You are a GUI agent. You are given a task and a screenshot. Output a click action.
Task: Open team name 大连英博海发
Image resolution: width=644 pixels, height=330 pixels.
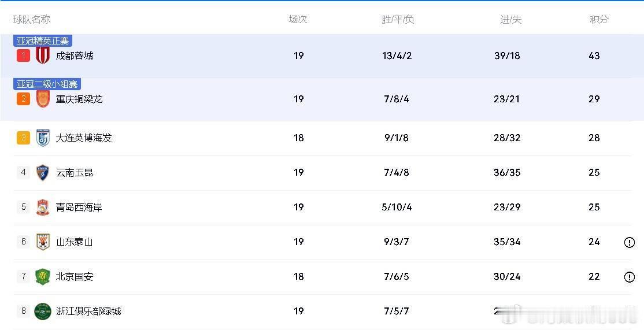tap(84, 138)
